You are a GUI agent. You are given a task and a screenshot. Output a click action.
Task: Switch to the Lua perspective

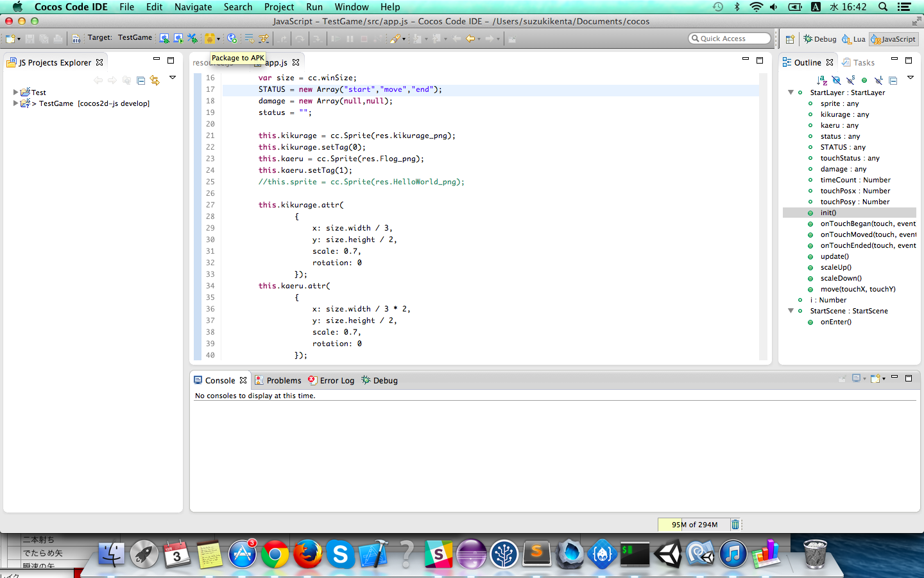853,39
